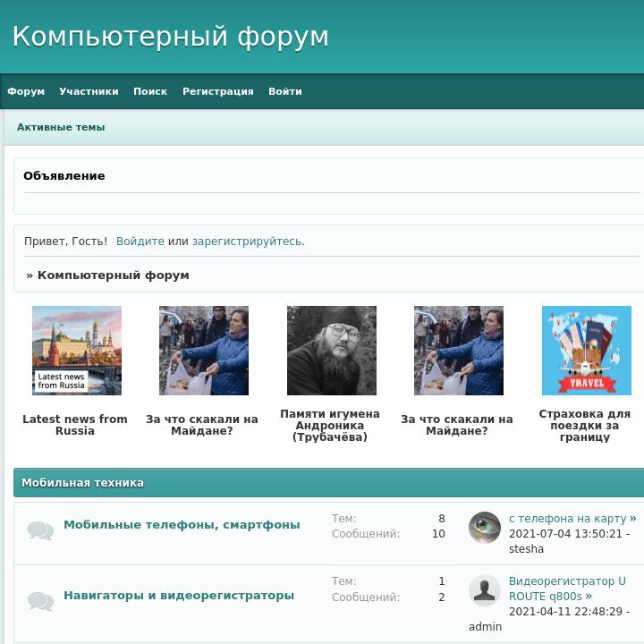Screen dimensions: 644x644
Task: Click the first За что скакали на Майдане thumbnail
Action: point(204,351)
